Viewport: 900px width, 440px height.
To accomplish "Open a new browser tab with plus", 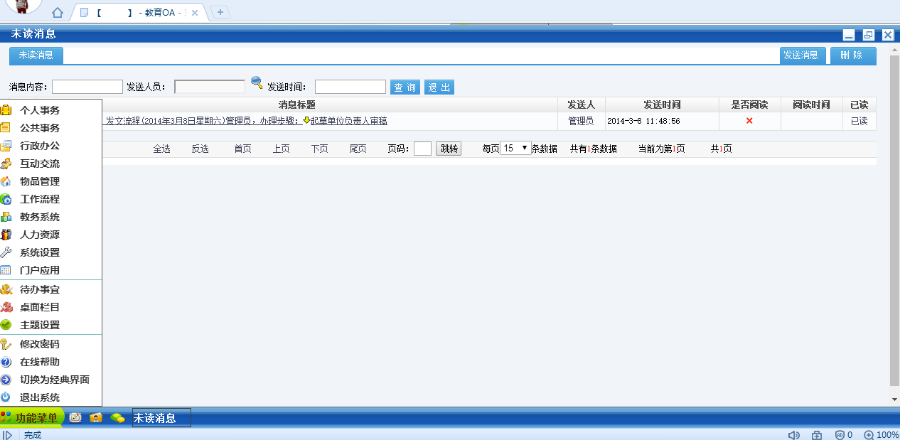I will click(x=220, y=12).
